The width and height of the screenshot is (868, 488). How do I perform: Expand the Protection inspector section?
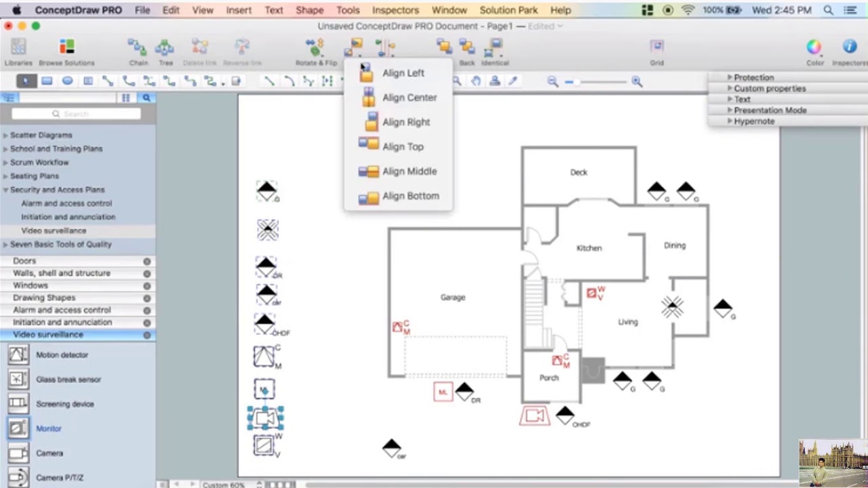point(730,77)
